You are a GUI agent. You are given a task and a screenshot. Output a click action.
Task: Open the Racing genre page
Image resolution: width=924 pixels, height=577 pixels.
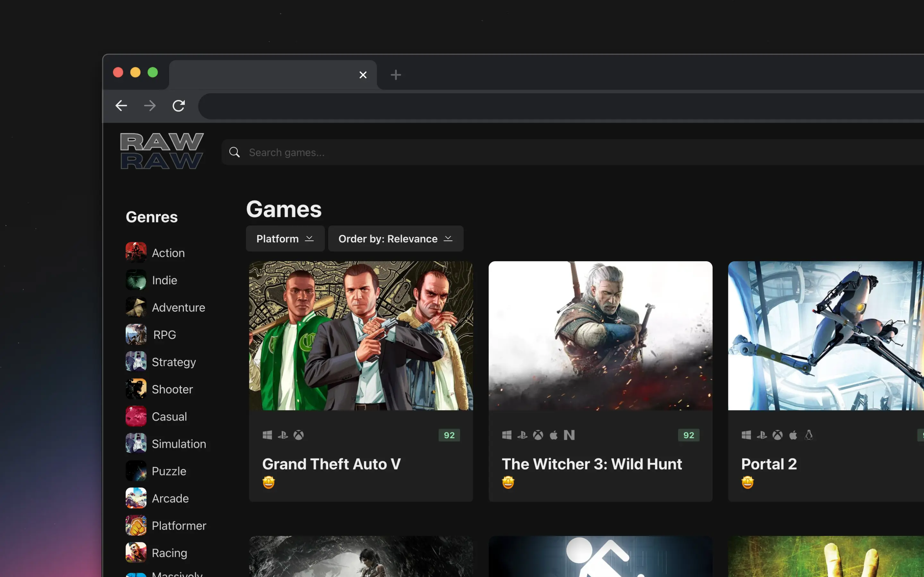click(x=169, y=552)
